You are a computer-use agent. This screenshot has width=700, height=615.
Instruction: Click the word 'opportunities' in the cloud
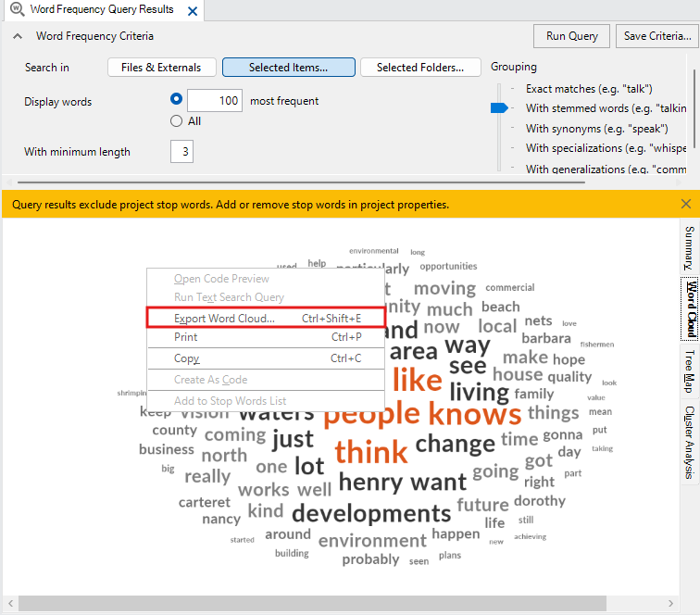[448, 266]
